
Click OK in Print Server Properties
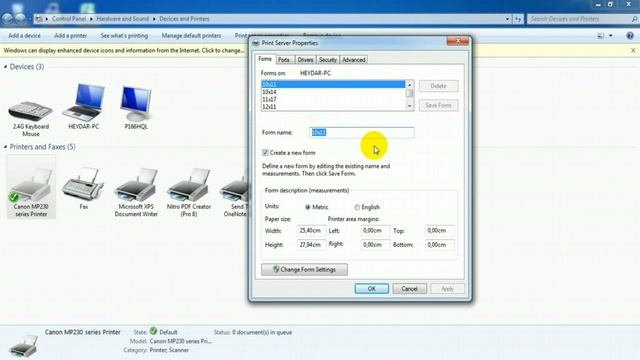tap(371, 289)
